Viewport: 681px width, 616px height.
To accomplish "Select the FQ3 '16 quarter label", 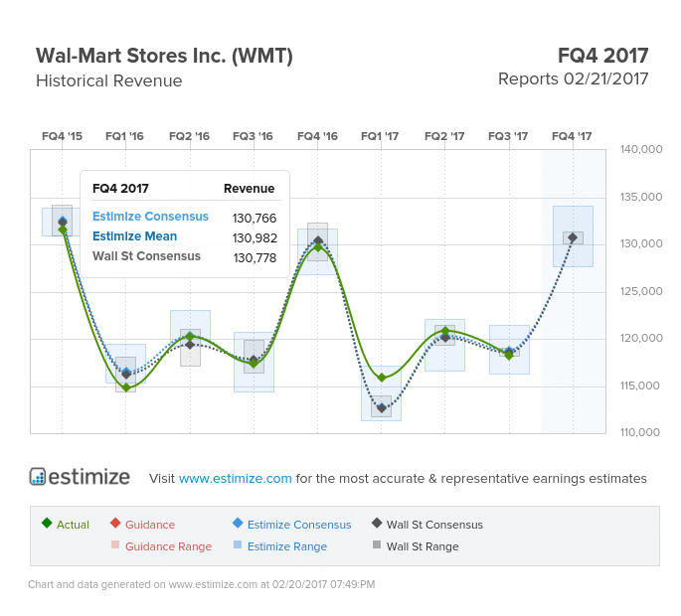I will point(253,136).
